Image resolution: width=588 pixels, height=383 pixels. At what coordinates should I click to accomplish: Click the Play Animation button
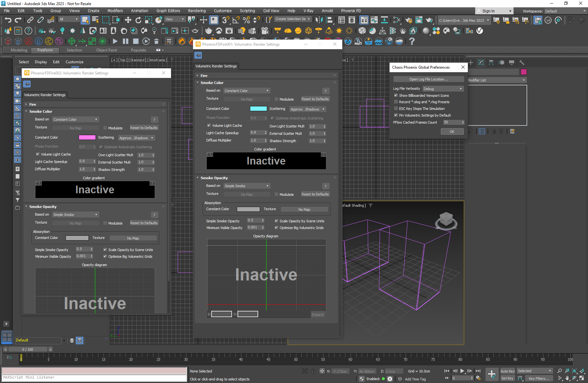[462, 371]
